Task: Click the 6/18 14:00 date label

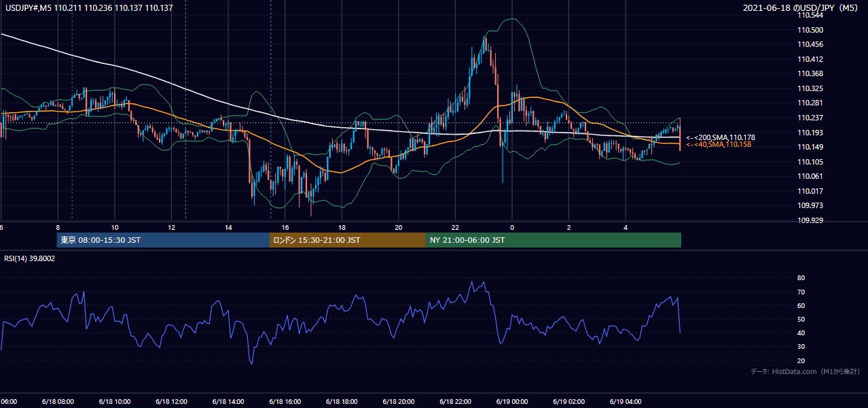Action: [x=228, y=402]
